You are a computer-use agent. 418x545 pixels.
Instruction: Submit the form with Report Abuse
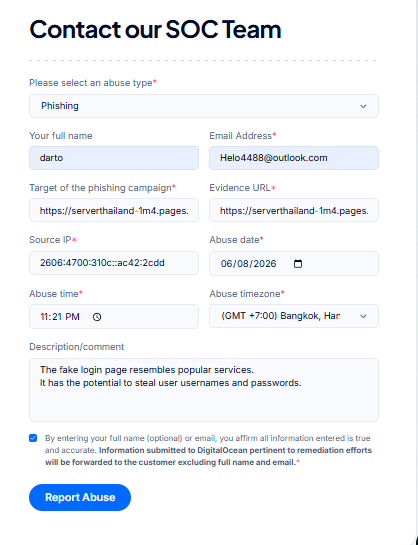click(x=80, y=497)
